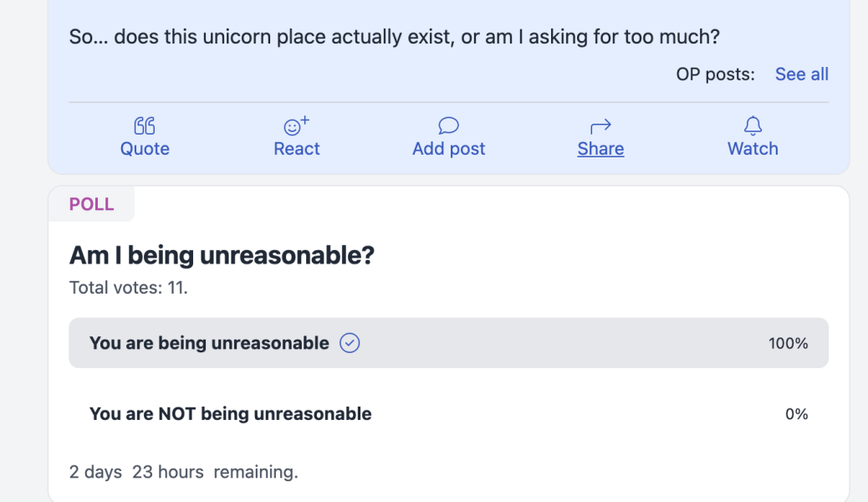
Task: Click the poll time remaining text
Action: point(183,472)
